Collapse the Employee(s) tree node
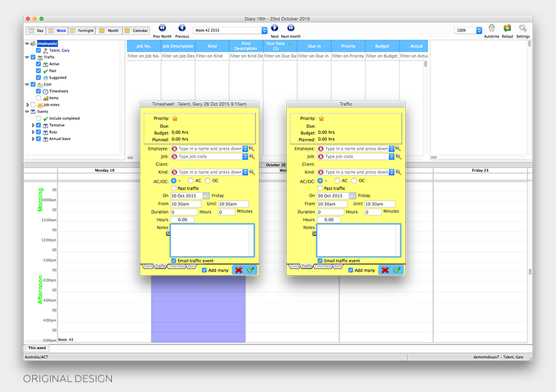556x392 pixels. 27,44
